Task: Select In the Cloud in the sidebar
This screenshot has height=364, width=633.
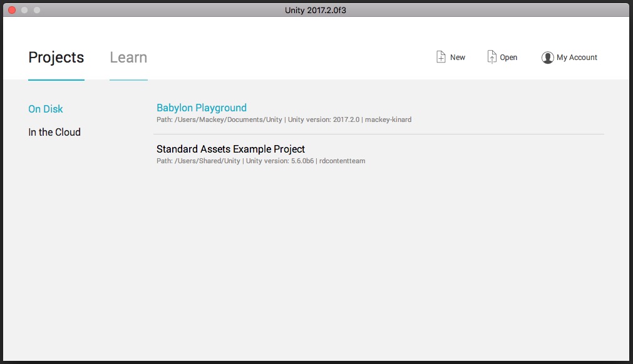Action: pyautogui.click(x=54, y=132)
